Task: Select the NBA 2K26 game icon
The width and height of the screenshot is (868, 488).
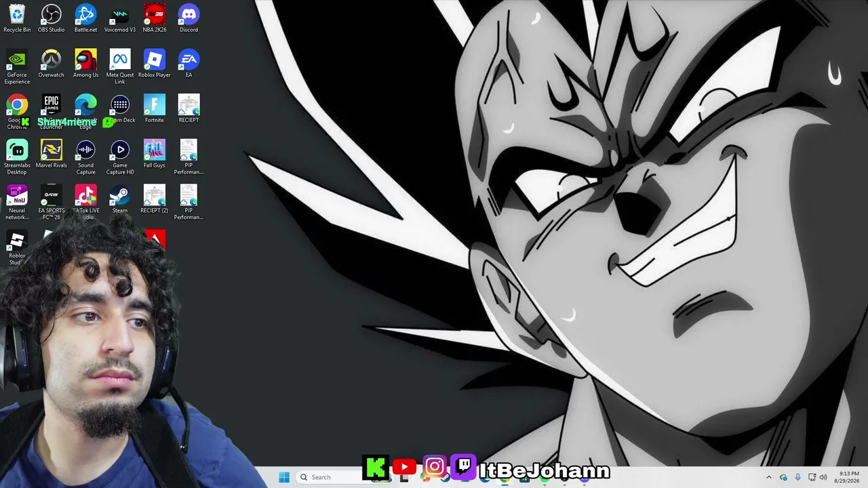Action: tap(155, 18)
